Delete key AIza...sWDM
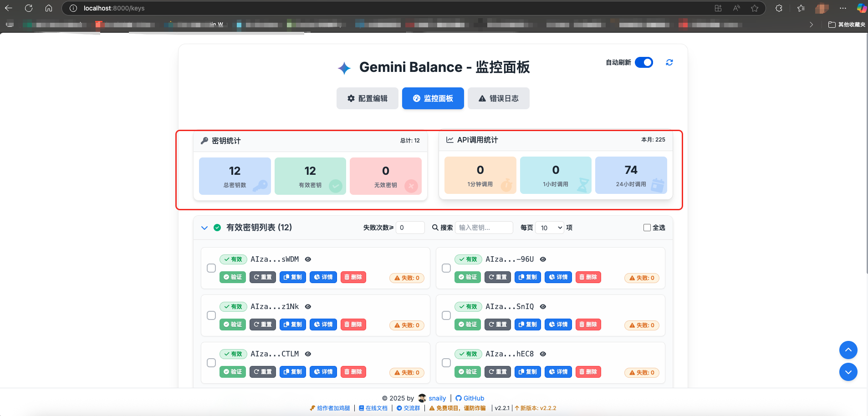This screenshot has height=416, width=868. [x=353, y=277]
